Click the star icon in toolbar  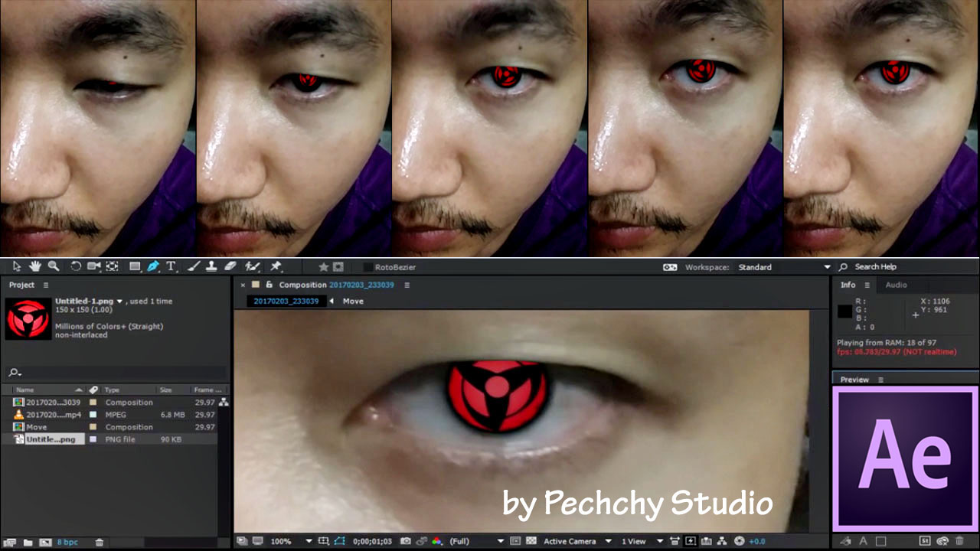tap(324, 267)
